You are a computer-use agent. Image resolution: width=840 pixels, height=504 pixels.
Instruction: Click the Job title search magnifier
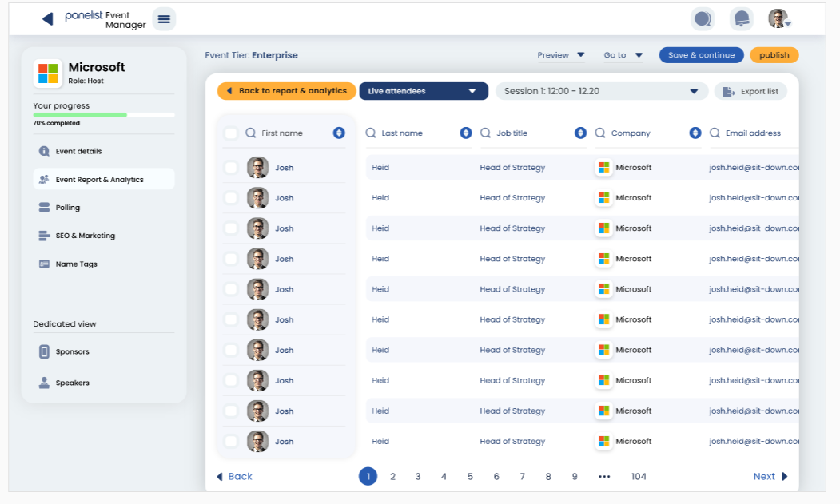click(485, 133)
